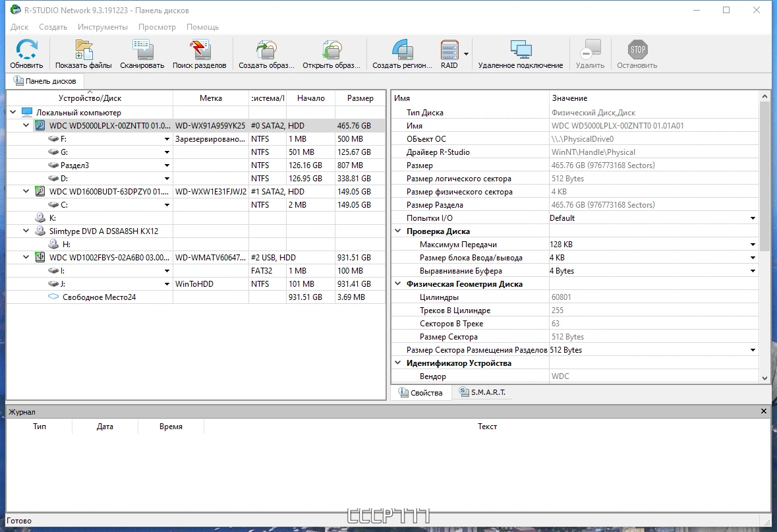Click Создать регион toolbar icon
Screen dimensions: 777x532
click(x=403, y=50)
